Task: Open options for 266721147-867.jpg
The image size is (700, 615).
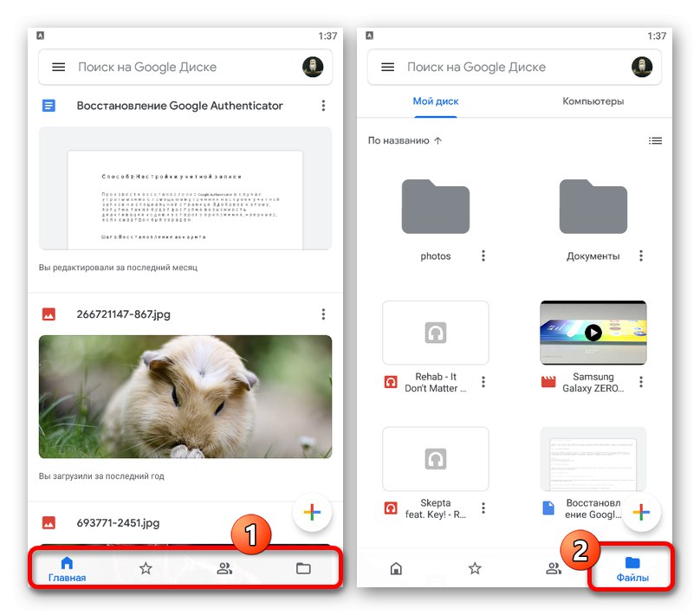Action: coord(323,314)
